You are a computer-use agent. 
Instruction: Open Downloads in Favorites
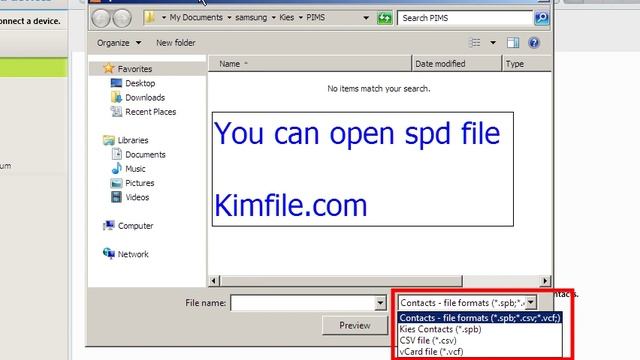pyautogui.click(x=138, y=98)
